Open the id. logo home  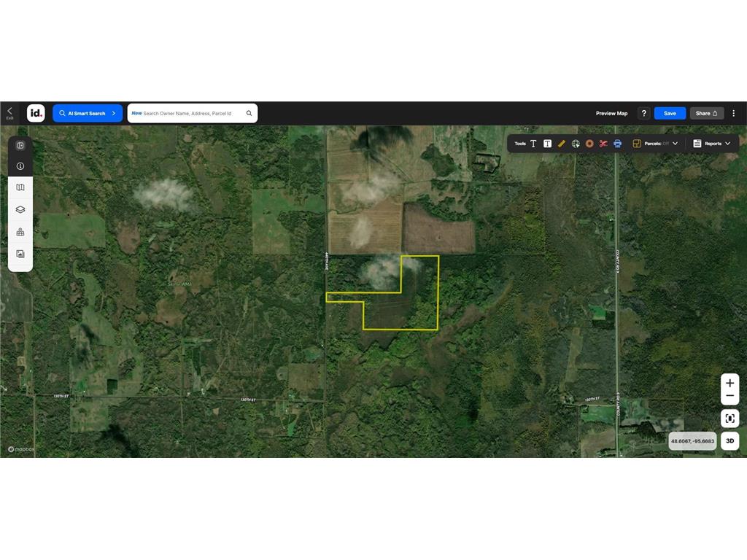pos(36,113)
